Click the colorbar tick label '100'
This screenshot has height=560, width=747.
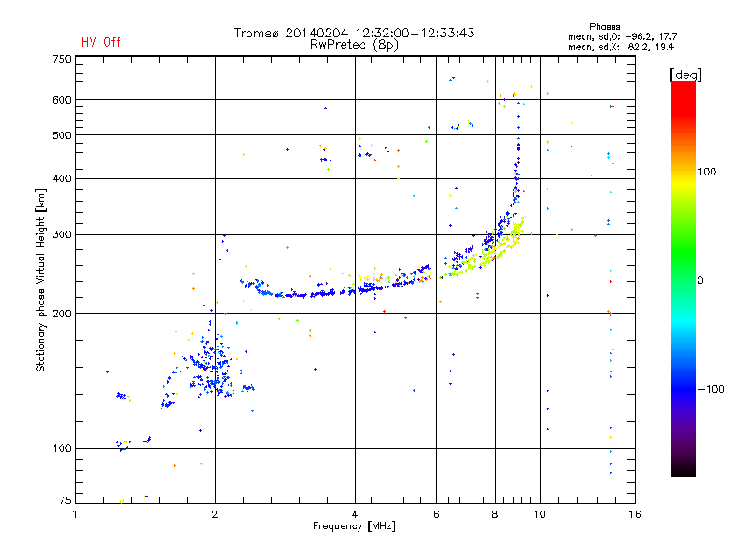point(707,172)
